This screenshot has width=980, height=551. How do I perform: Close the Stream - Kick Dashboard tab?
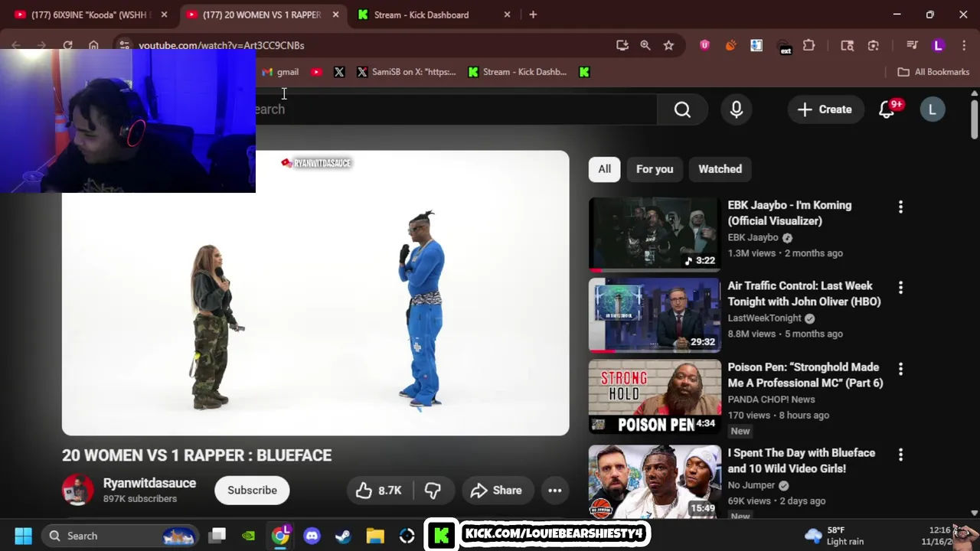(x=507, y=15)
